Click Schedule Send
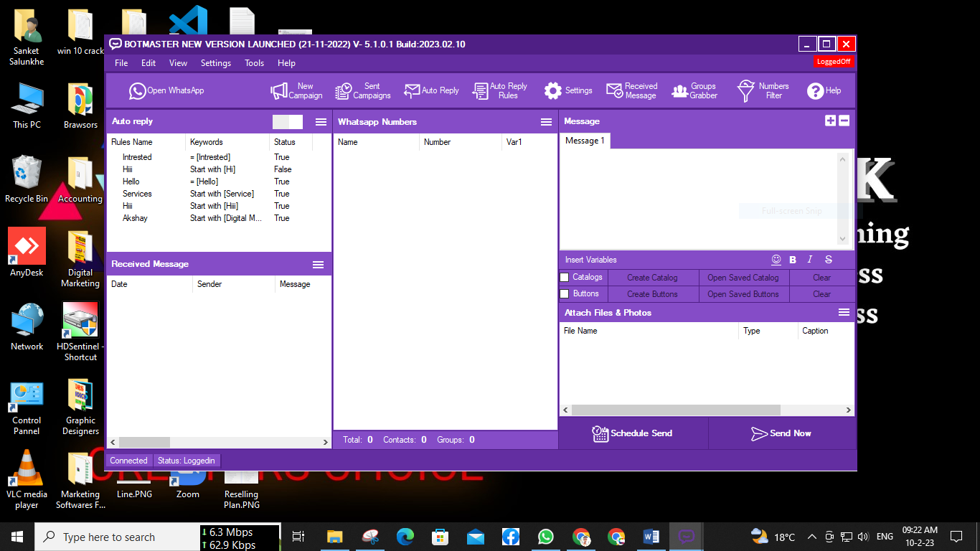980x551 pixels. [633, 433]
